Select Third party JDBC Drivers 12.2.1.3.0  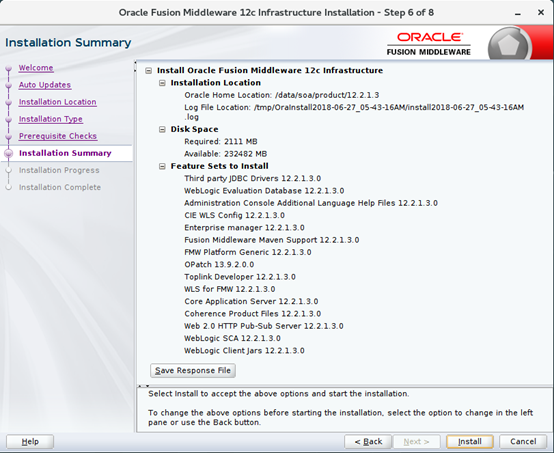coord(253,178)
